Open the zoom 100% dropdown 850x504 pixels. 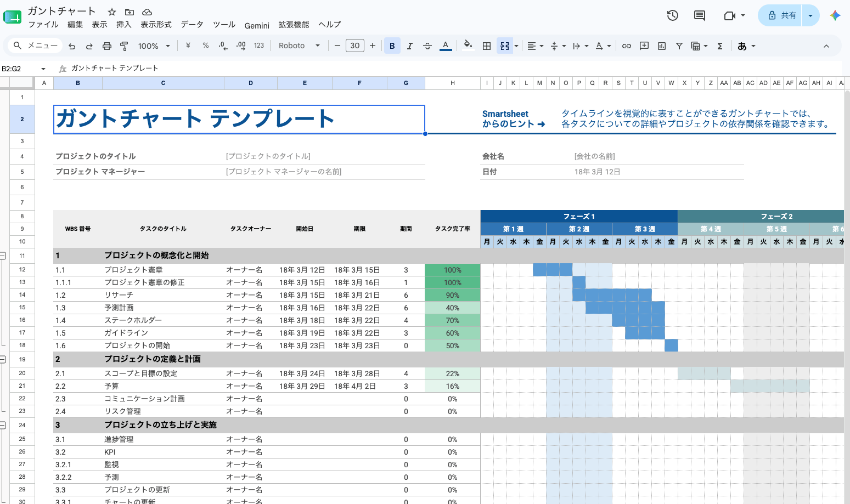[x=154, y=46]
